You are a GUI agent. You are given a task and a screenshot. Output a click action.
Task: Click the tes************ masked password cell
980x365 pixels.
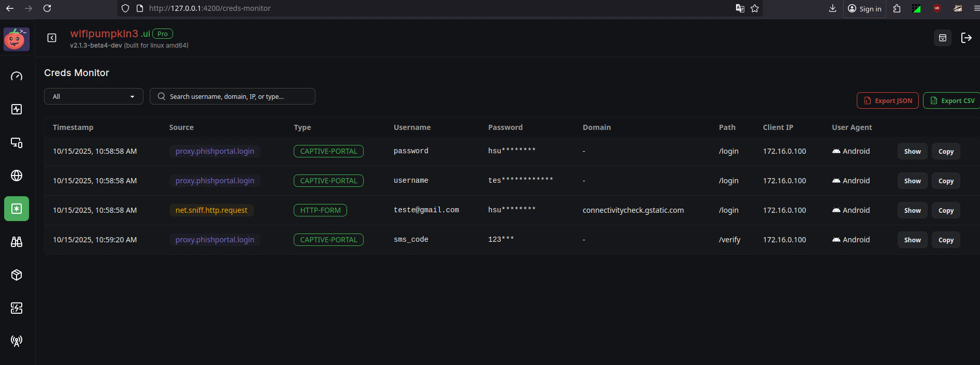coord(521,180)
